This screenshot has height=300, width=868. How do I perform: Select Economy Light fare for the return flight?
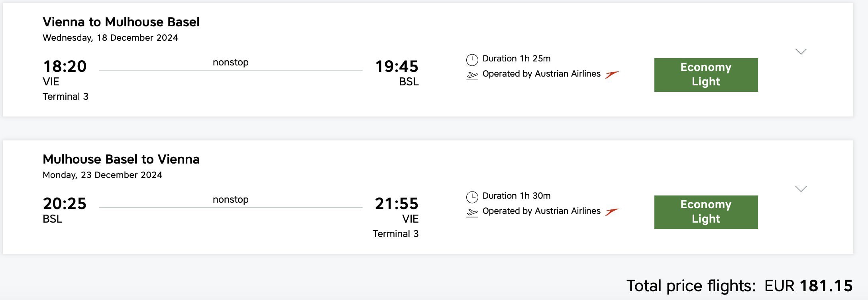(705, 212)
